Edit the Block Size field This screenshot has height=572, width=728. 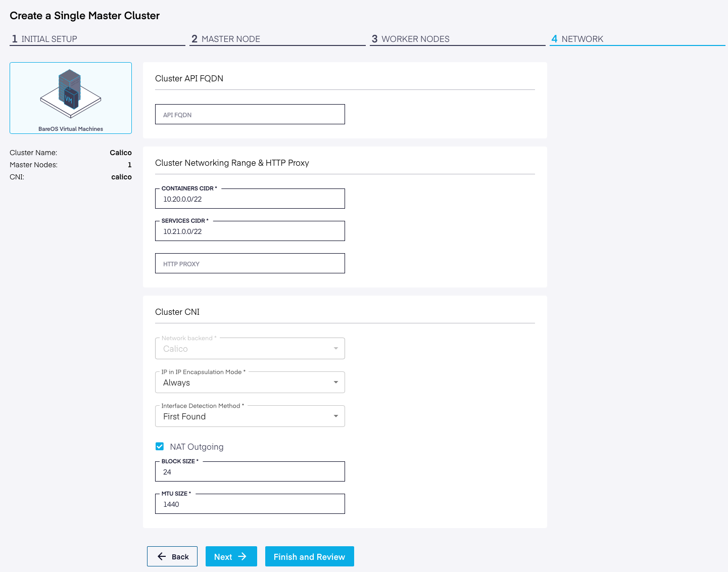250,472
